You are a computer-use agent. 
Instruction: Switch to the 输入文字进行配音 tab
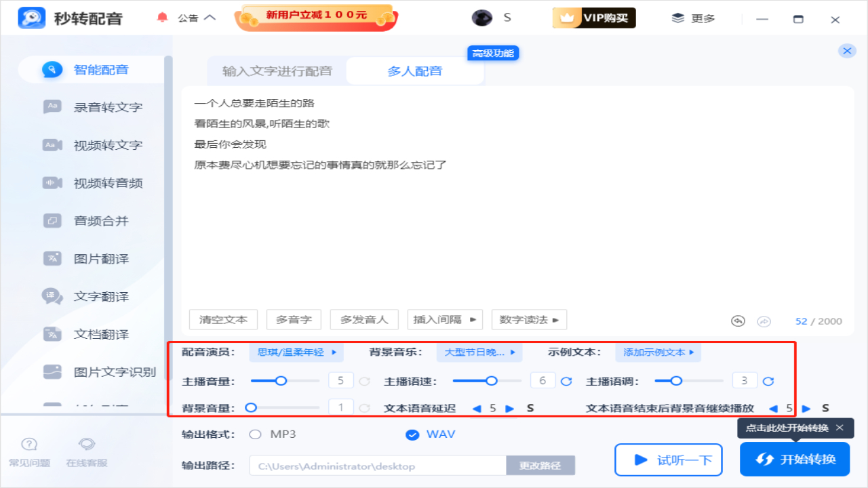click(275, 70)
